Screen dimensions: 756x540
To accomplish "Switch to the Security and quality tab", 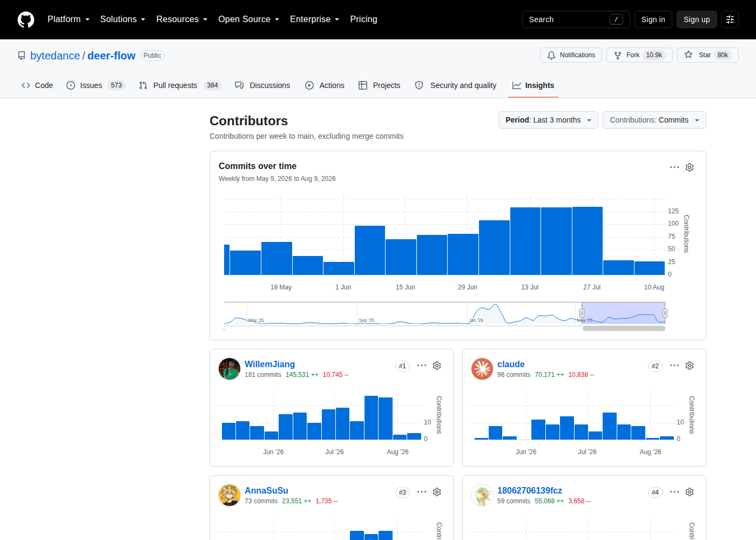I will 456,85.
